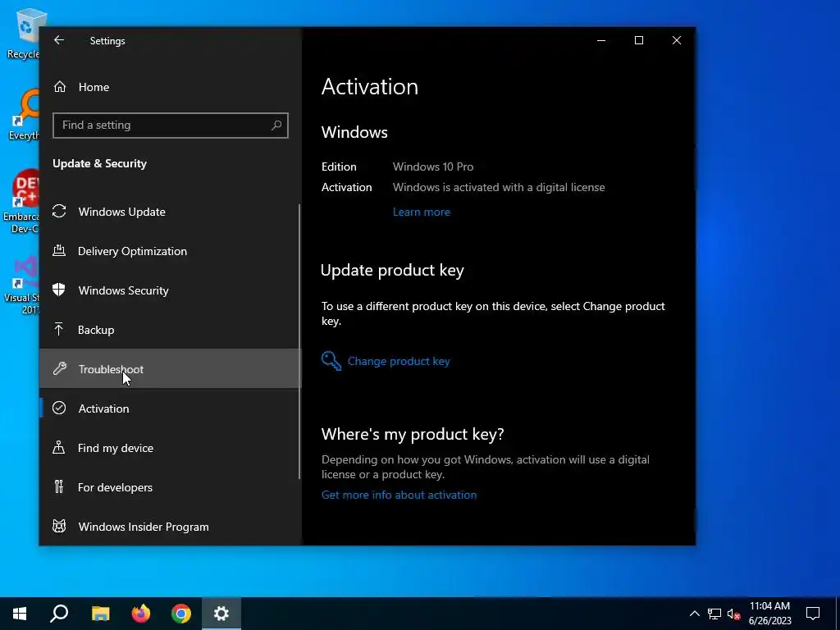Viewport: 840px width, 630px height.
Task: Select Activation in the sidebar
Action: tap(171, 409)
